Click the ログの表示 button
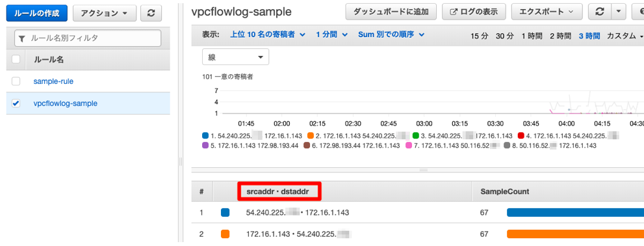Screen dimensions: 644x246 (474, 12)
